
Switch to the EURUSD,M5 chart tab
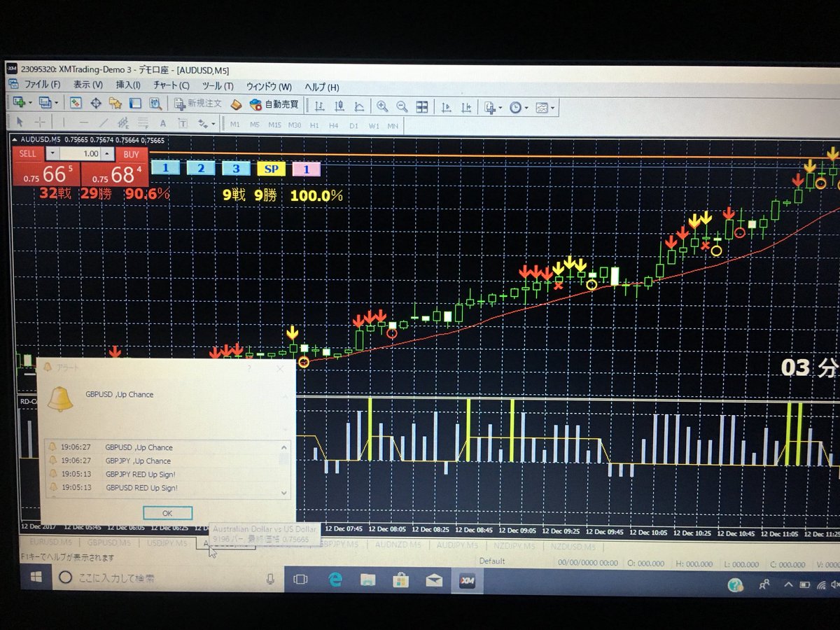click(50, 543)
